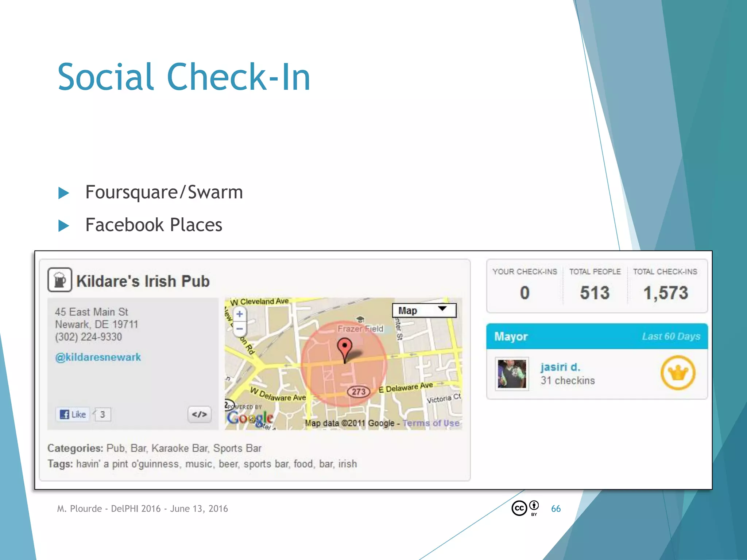This screenshot has width=747, height=560.
Task: Click the Facebook Places bullet text
Action: click(154, 225)
